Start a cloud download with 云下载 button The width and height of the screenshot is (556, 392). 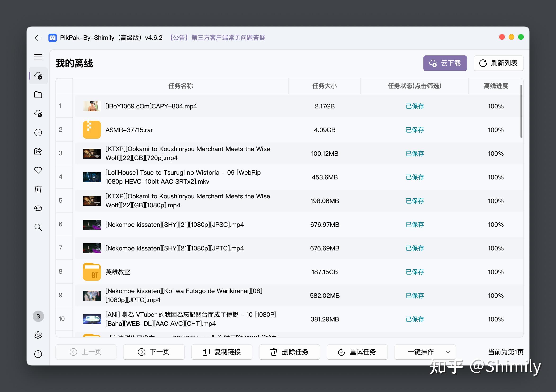[x=445, y=63]
